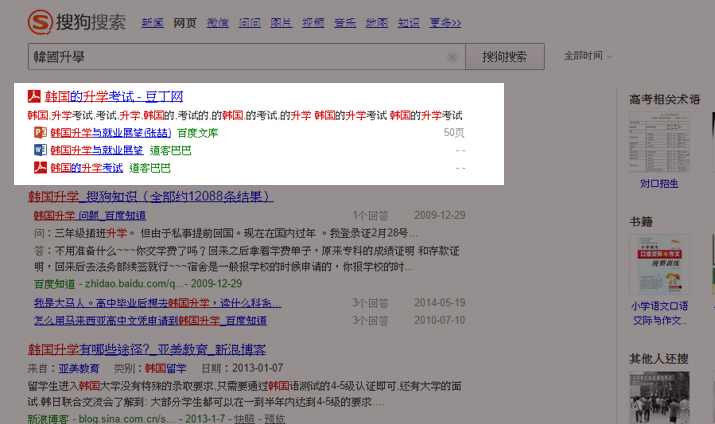The width and height of the screenshot is (715, 424).
Task: Open 怎么用马来西亚高中文凭申请 question link
Action: point(150,321)
